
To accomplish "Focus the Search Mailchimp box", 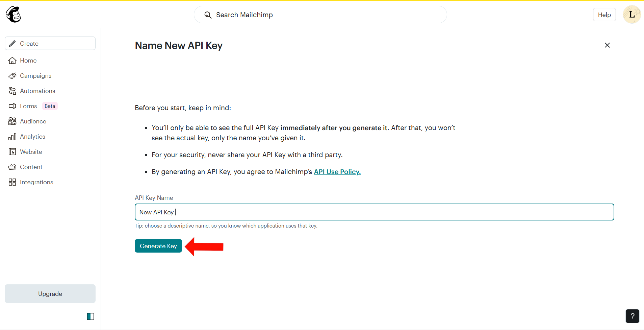I will click(x=320, y=15).
